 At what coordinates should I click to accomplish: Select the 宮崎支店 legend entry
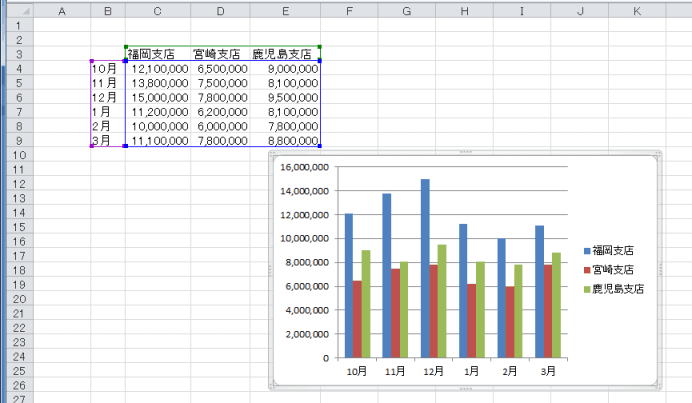[x=612, y=270]
